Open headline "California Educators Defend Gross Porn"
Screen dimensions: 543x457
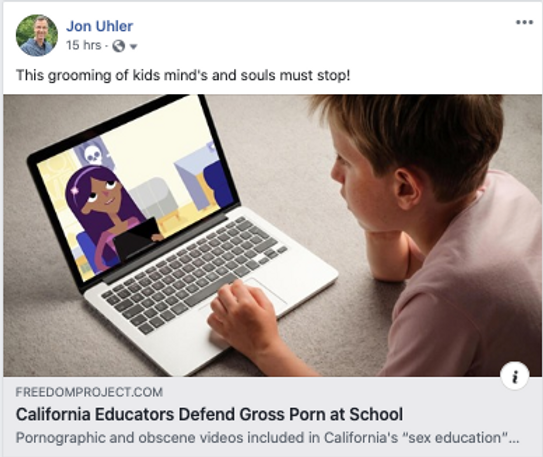pyautogui.click(x=209, y=414)
